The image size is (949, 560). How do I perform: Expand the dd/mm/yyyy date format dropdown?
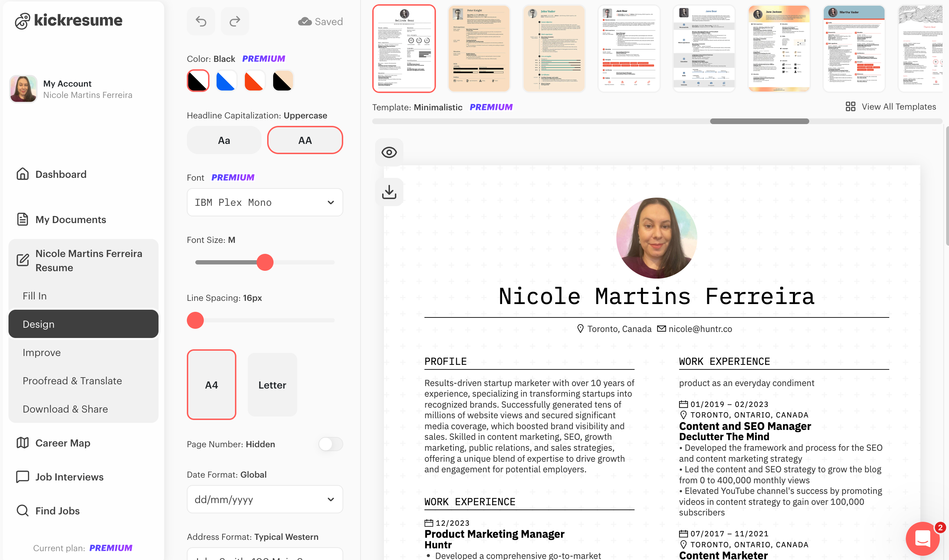pyautogui.click(x=264, y=499)
